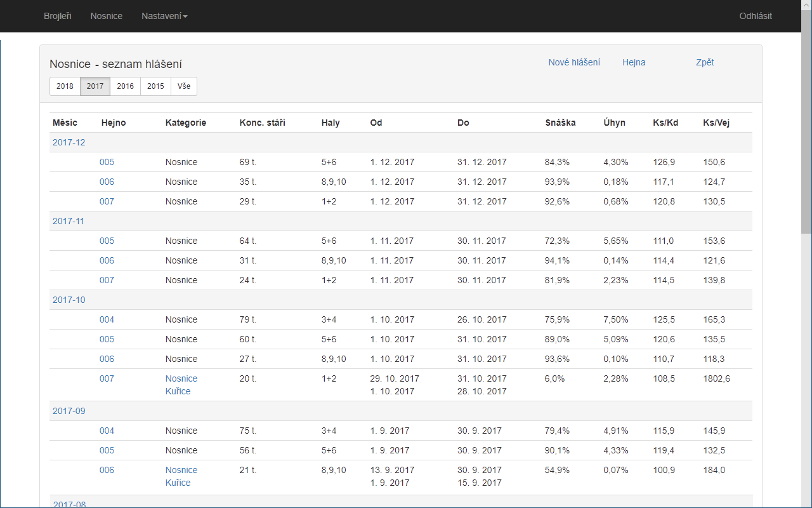The height and width of the screenshot is (508, 812).
Task: Click the page title Nosnice - seznam hlášení
Action: [116, 64]
